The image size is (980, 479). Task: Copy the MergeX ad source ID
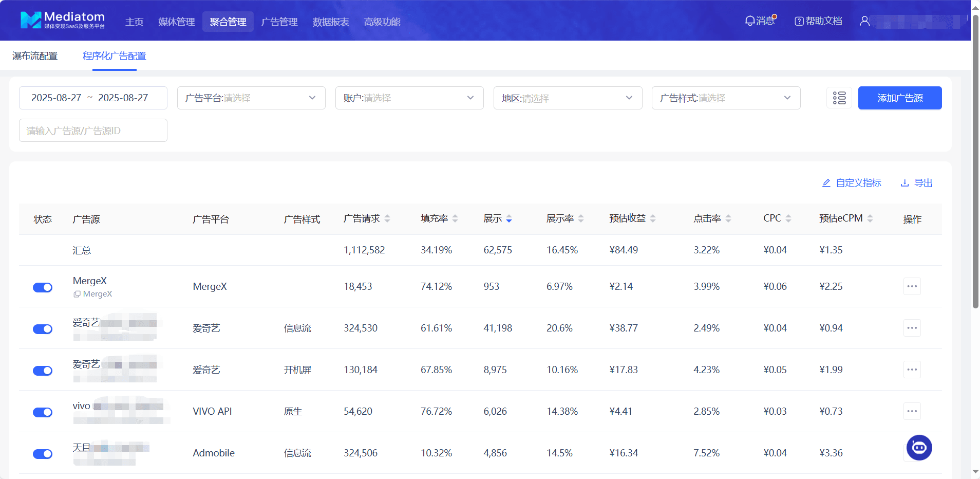click(x=77, y=294)
